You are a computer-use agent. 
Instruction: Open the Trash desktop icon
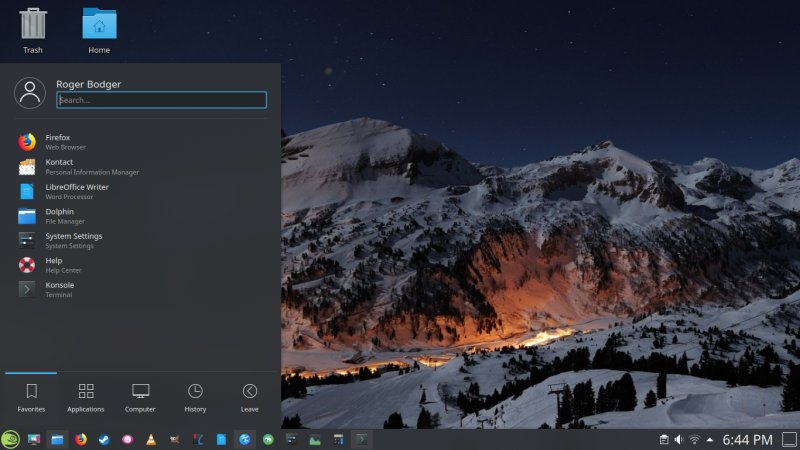33,27
